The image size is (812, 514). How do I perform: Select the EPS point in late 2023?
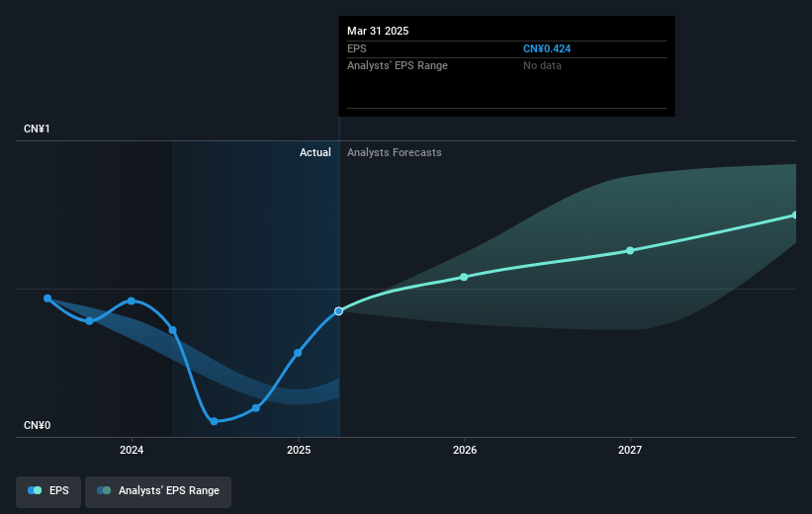click(90, 321)
